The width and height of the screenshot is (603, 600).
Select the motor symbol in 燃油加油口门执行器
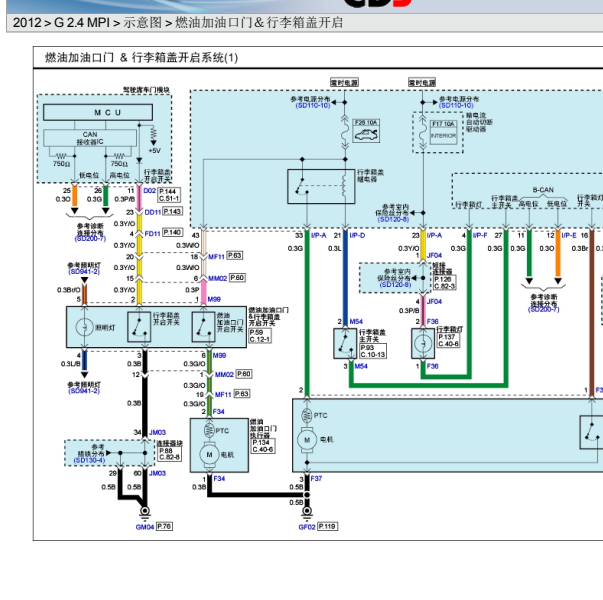point(209,455)
